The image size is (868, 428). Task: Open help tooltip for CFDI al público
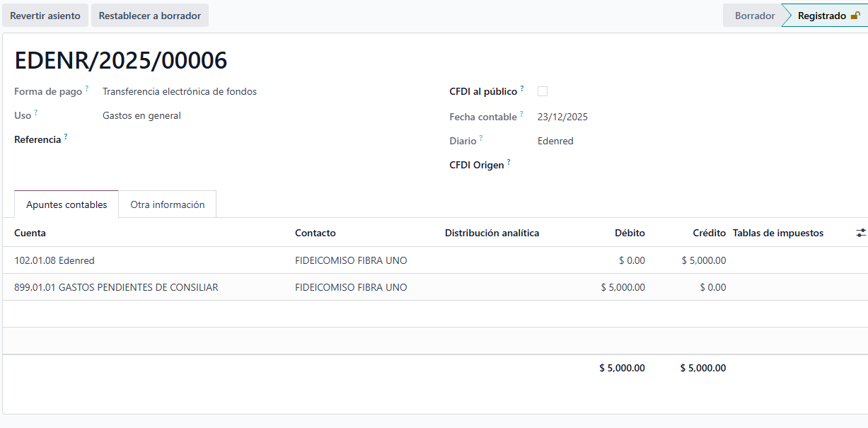[x=521, y=87]
